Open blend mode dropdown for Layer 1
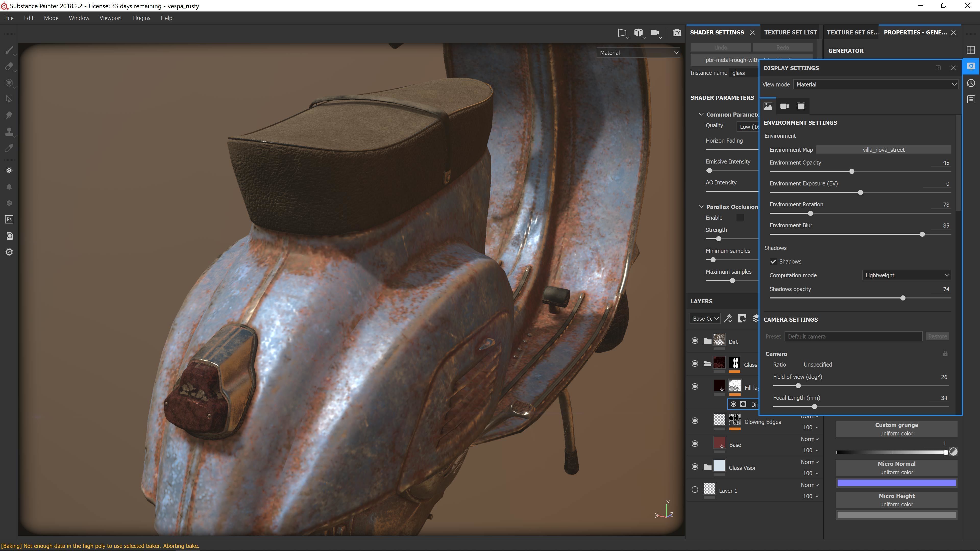 (810, 485)
